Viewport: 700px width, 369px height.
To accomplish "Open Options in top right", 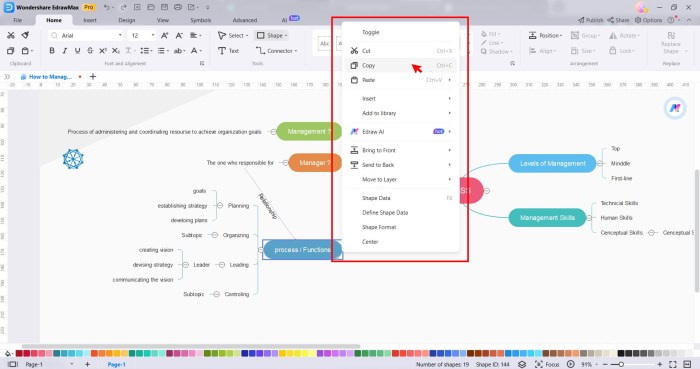I will (x=649, y=20).
